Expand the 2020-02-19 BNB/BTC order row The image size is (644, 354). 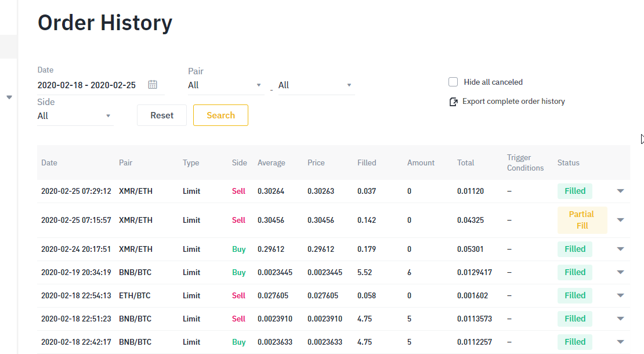point(620,272)
